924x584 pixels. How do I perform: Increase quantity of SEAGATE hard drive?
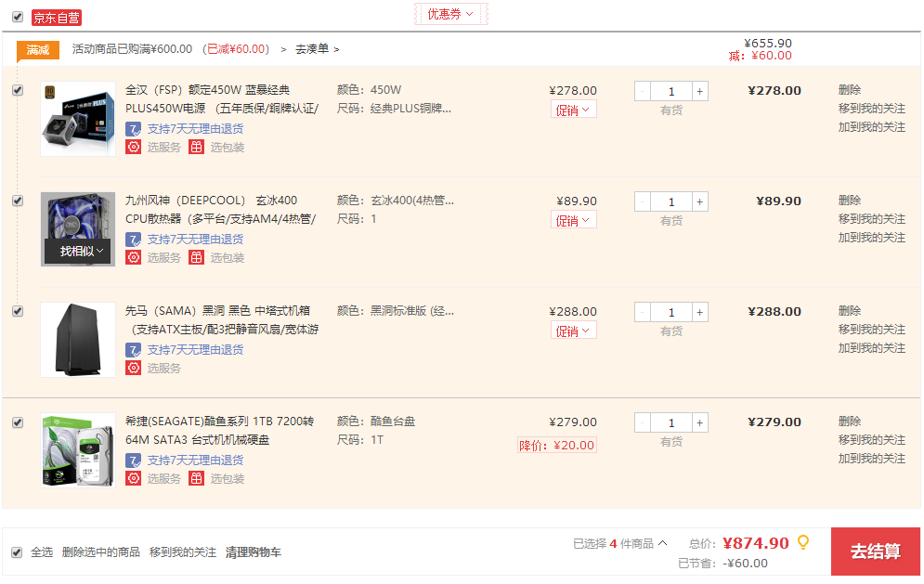pyautogui.click(x=699, y=422)
